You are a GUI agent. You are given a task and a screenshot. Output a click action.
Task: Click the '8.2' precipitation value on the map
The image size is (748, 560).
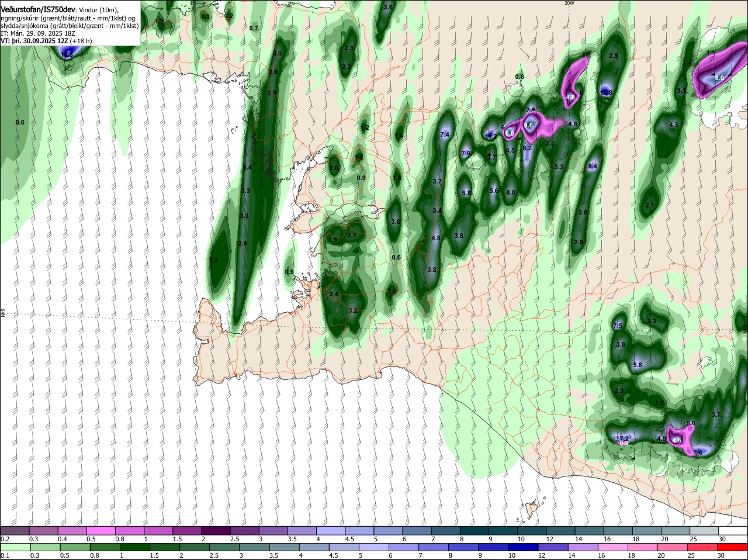point(527,148)
